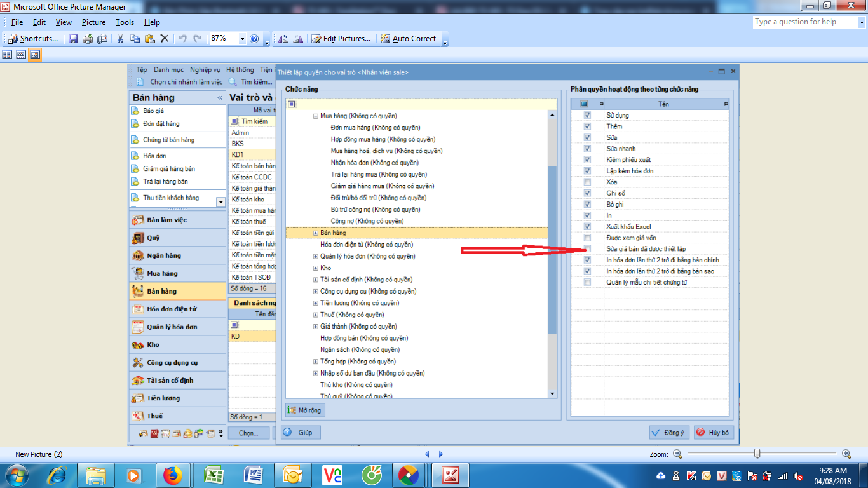
Task: Click the Type a question for help box
Action: click(x=805, y=22)
